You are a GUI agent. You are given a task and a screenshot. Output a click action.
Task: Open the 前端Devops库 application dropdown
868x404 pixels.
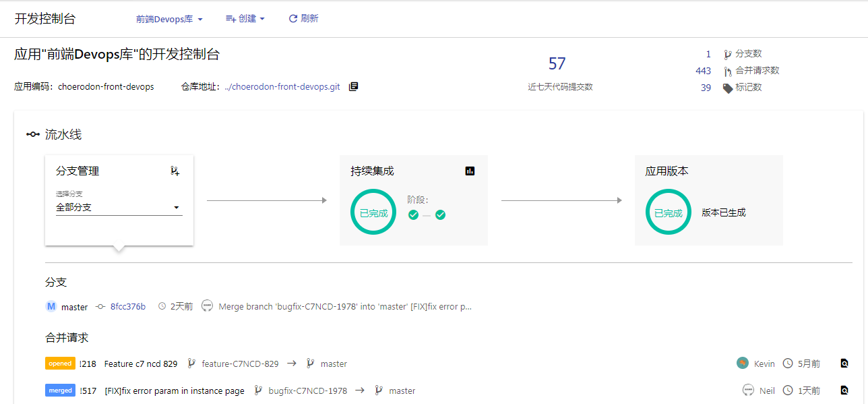(169, 19)
